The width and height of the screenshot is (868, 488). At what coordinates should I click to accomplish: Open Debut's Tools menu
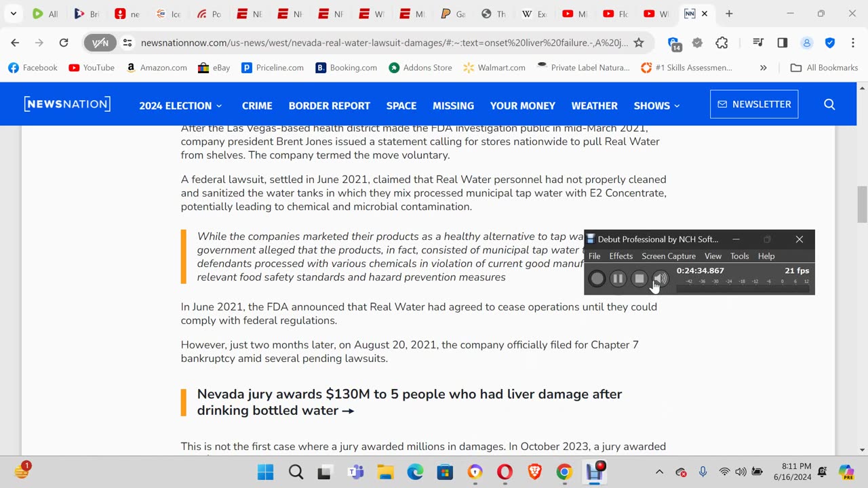pyautogui.click(x=739, y=256)
